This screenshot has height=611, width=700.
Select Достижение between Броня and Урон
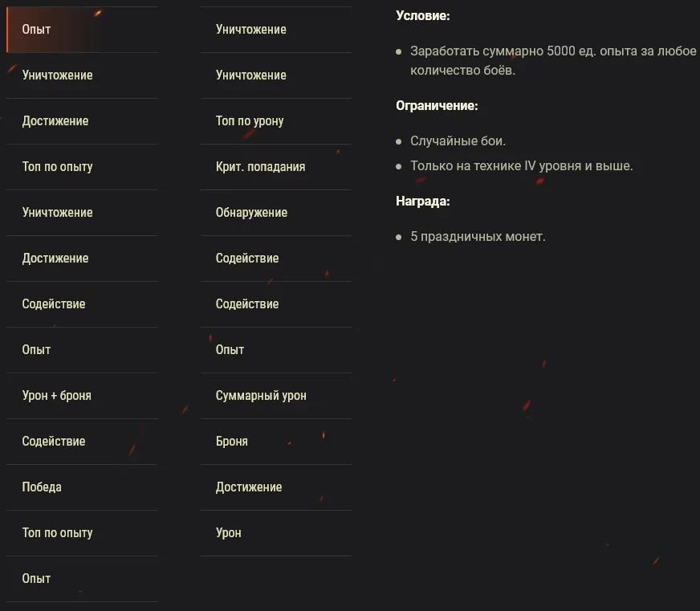pos(249,487)
